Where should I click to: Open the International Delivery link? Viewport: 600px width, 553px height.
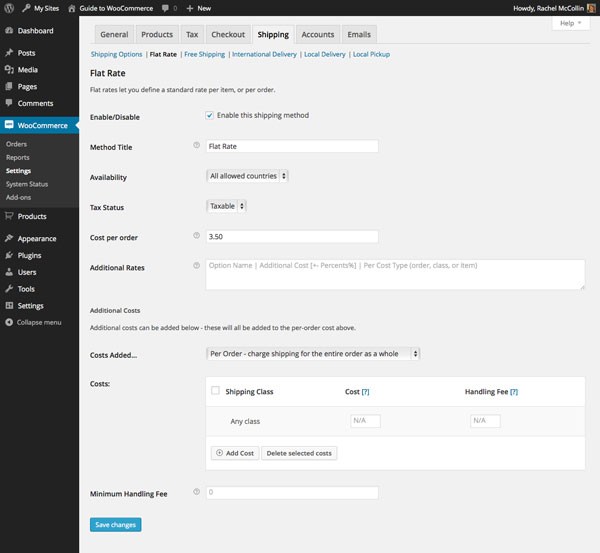264,54
